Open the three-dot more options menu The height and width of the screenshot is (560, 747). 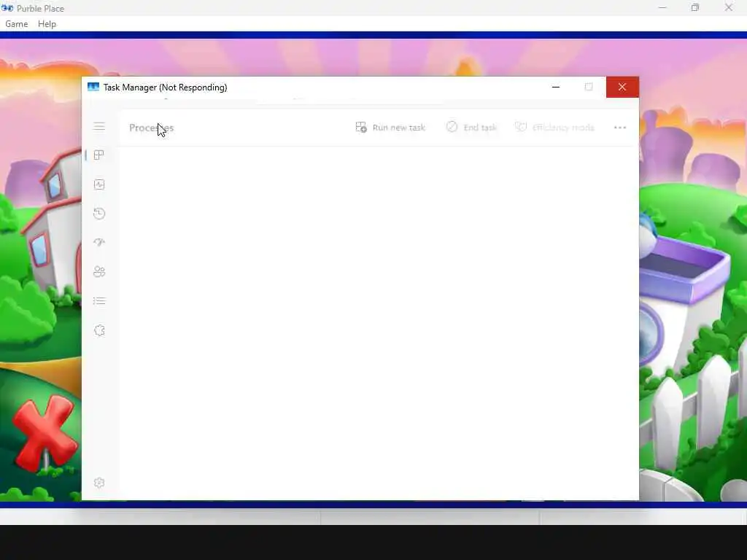coord(620,128)
